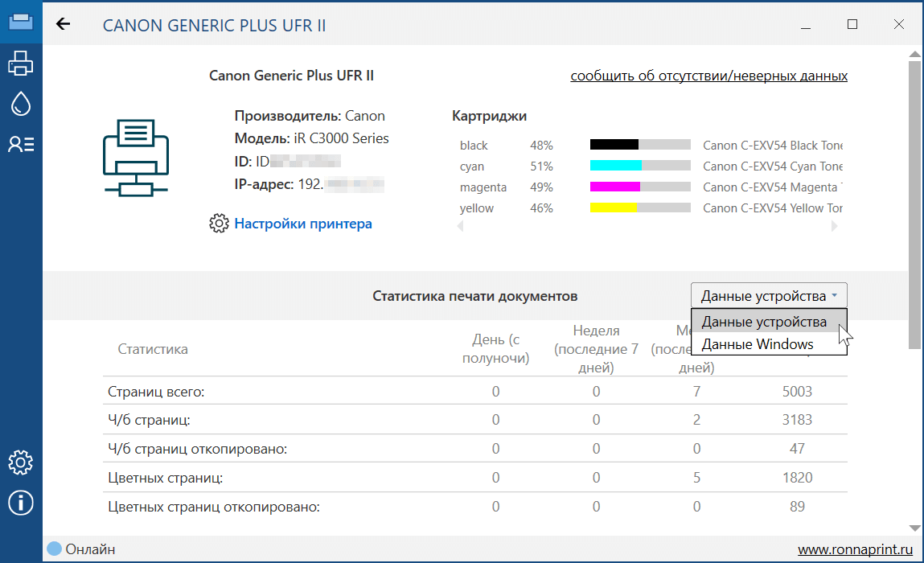Click the 51% cyan cartridge value
The image size is (924, 563).
(541, 166)
